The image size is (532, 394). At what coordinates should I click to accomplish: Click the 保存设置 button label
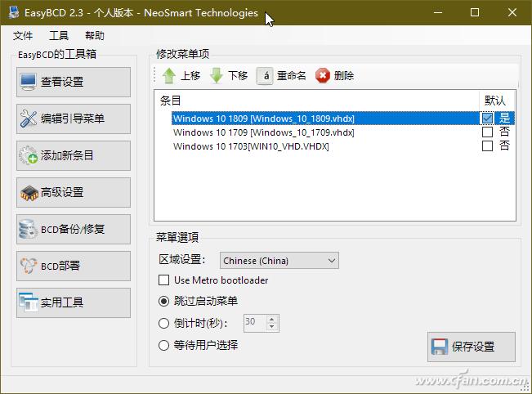click(473, 347)
